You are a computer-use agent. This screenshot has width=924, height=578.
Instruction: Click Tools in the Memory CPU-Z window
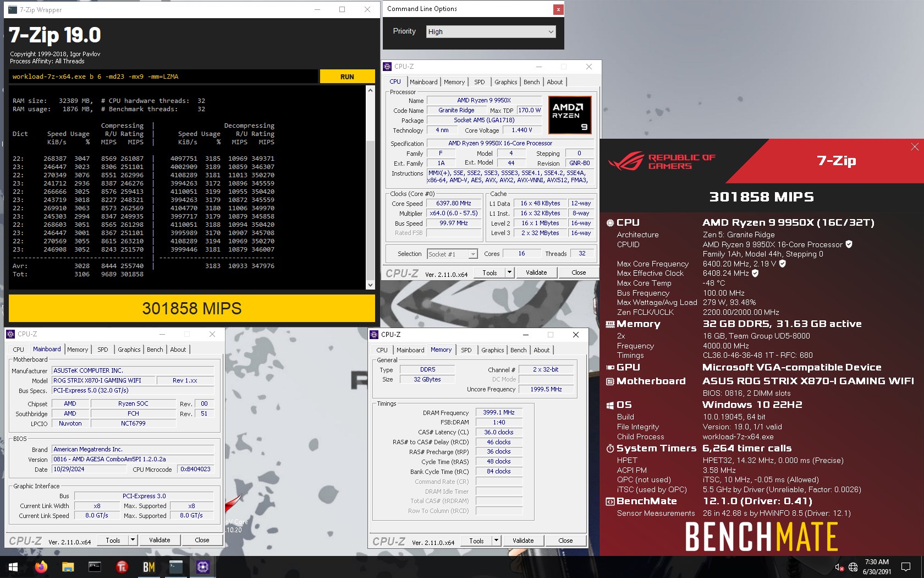coord(476,541)
